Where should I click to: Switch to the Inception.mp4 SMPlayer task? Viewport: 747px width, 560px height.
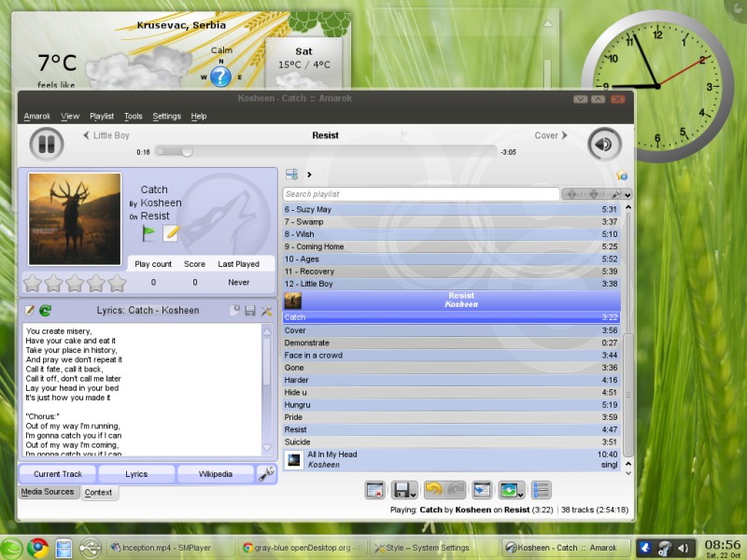(x=171, y=548)
